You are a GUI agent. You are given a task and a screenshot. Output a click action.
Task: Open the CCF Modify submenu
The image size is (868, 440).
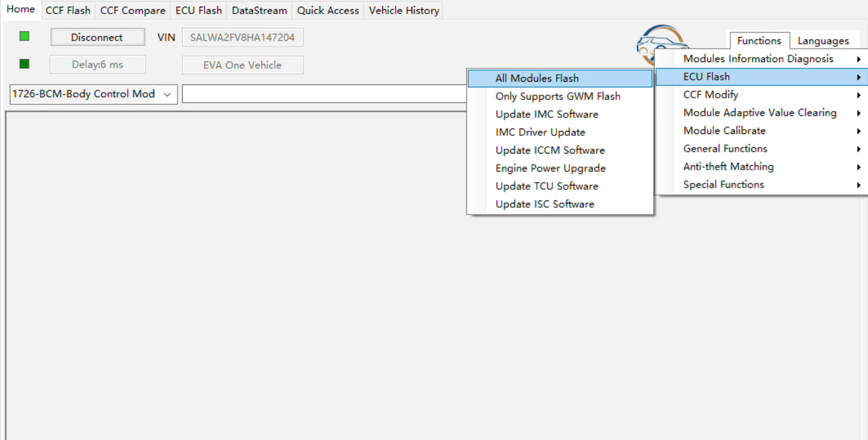pyautogui.click(x=762, y=95)
